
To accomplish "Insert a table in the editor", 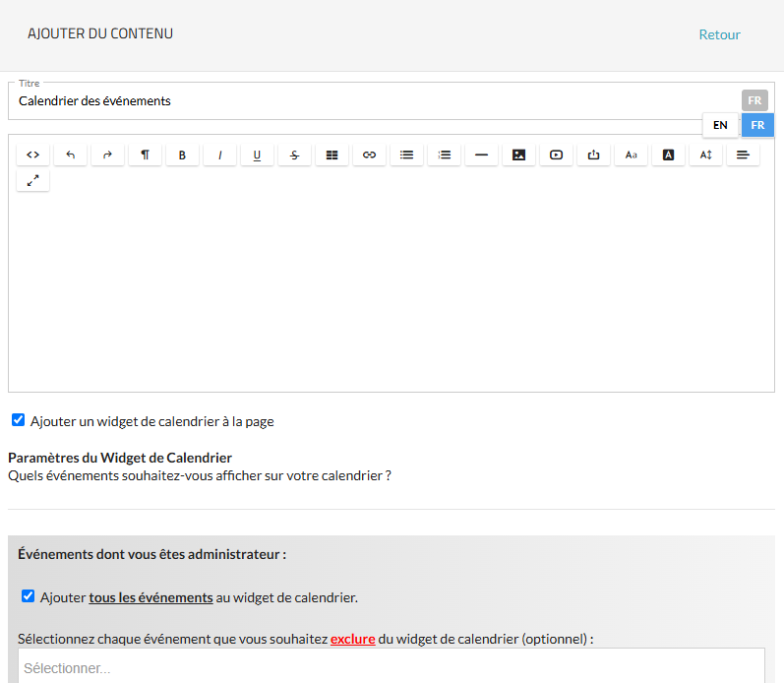I will pyautogui.click(x=332, y=155).
